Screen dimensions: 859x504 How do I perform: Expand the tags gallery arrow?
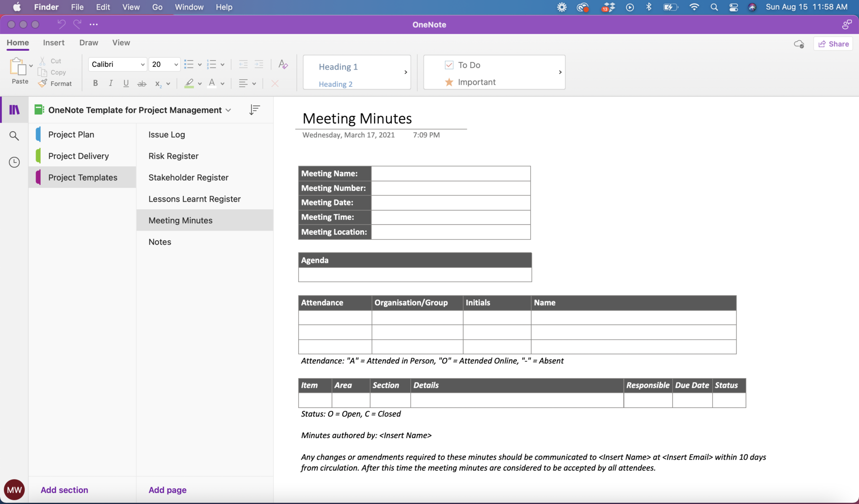pyautogui.click(x=560, y=72)
